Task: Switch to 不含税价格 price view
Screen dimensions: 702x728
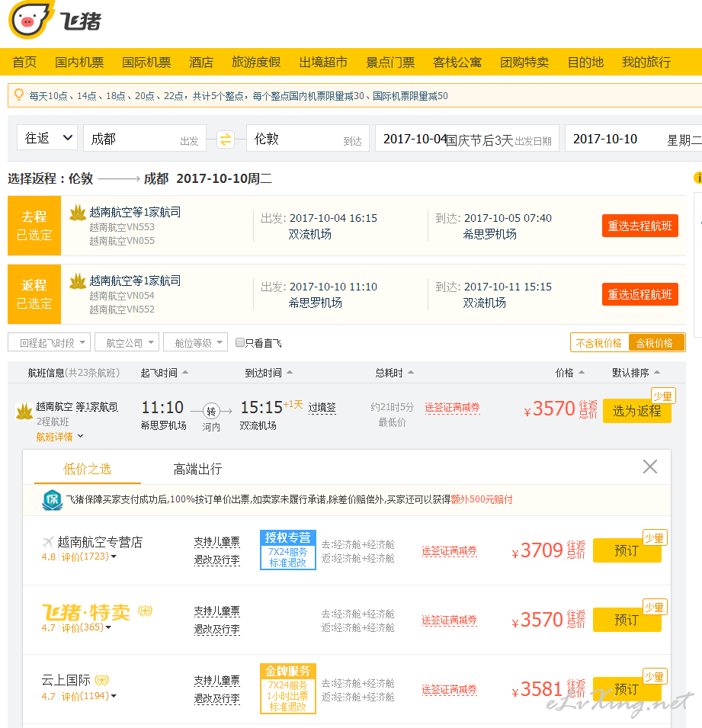Action: 599,343
